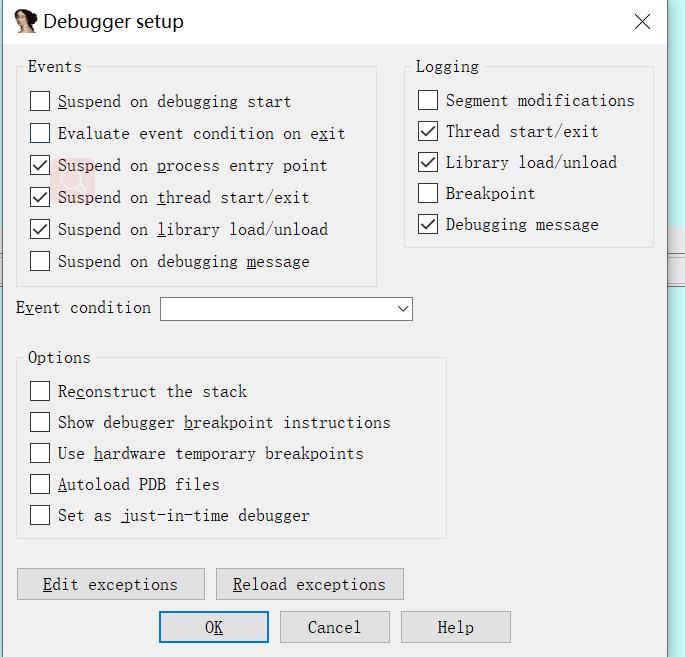Check Autoload PDB files
The image size is (685, 657).
pyautogui.click(x=40, y=484)
